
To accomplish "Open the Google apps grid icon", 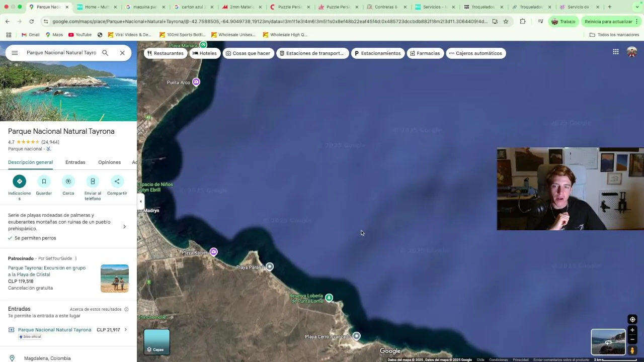I will 615,52.
